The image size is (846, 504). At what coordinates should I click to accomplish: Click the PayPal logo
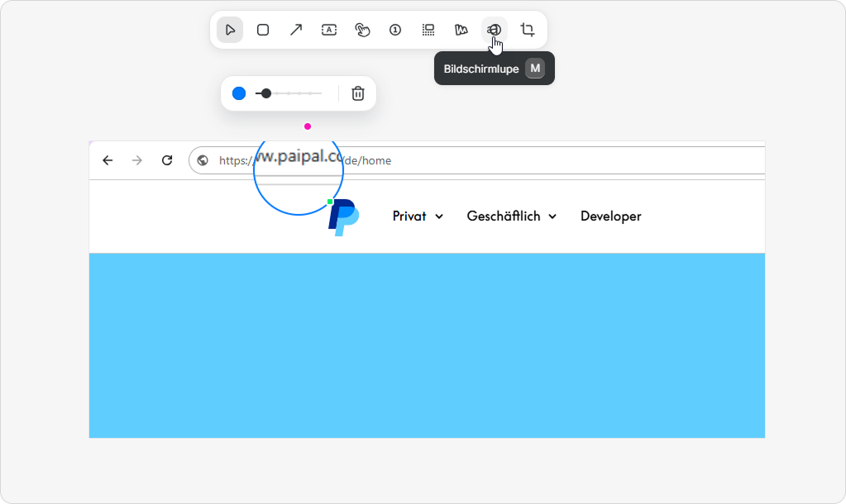(x=343, y=218)
